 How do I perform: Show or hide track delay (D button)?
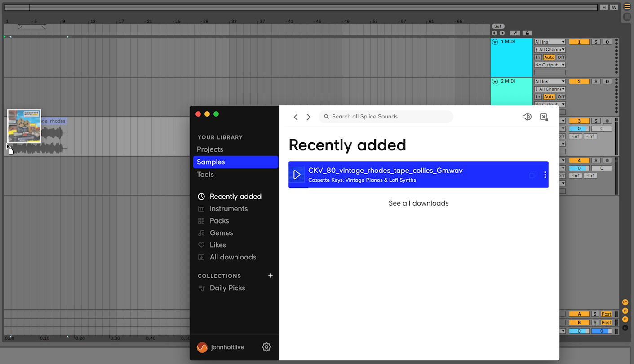625,328
